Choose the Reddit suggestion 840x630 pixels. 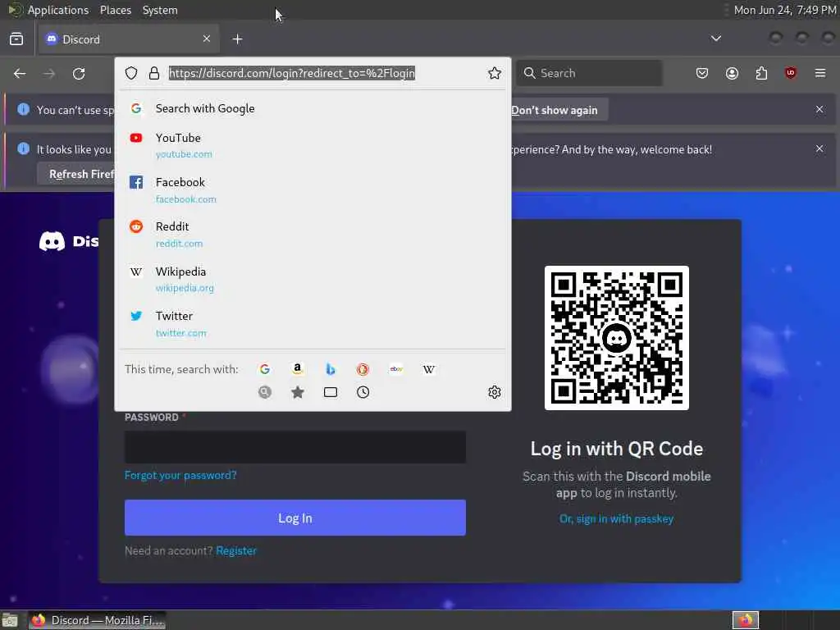[x=313, y=234]
